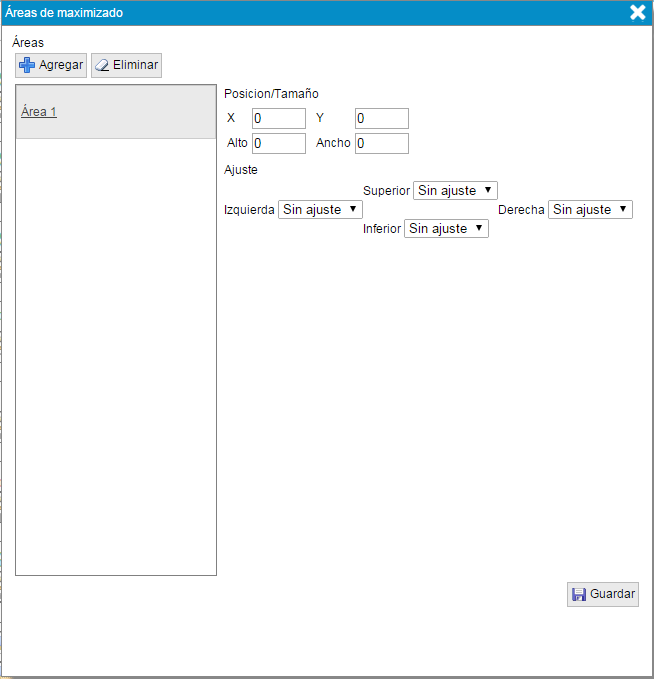The image size is (654, 679).
Task: Close the Áreas de maximizado dialog
Action: 637,12
